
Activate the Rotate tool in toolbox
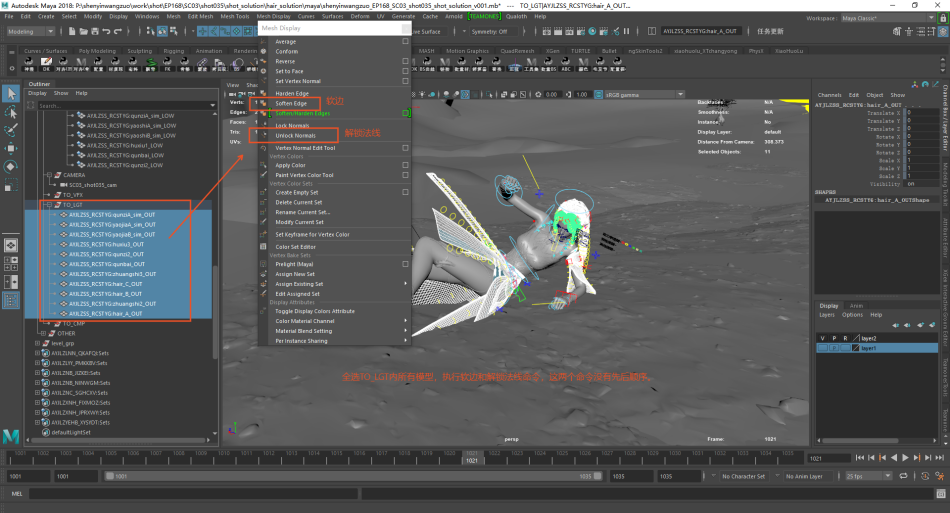10,166
